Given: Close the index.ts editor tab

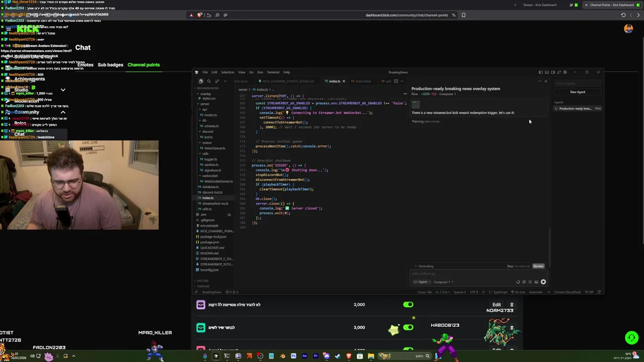Looking at the screenshot, I should [x=344, y=81].
